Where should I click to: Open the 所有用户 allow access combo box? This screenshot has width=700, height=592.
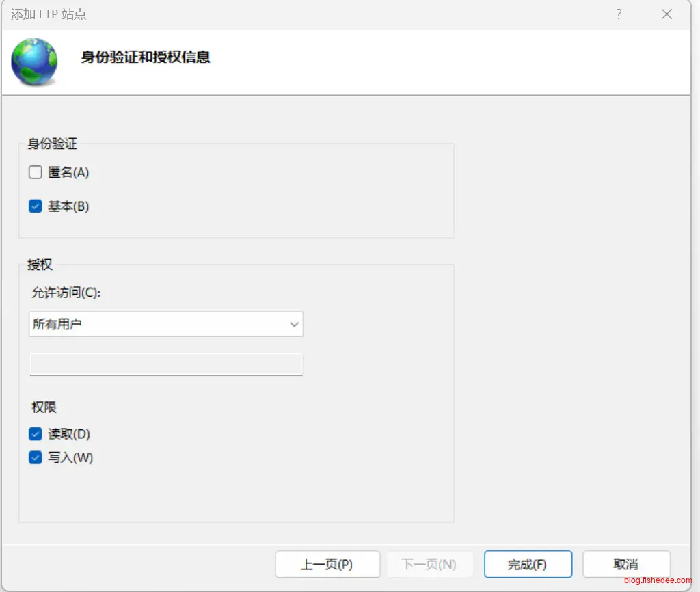click(x=157, y=324)
